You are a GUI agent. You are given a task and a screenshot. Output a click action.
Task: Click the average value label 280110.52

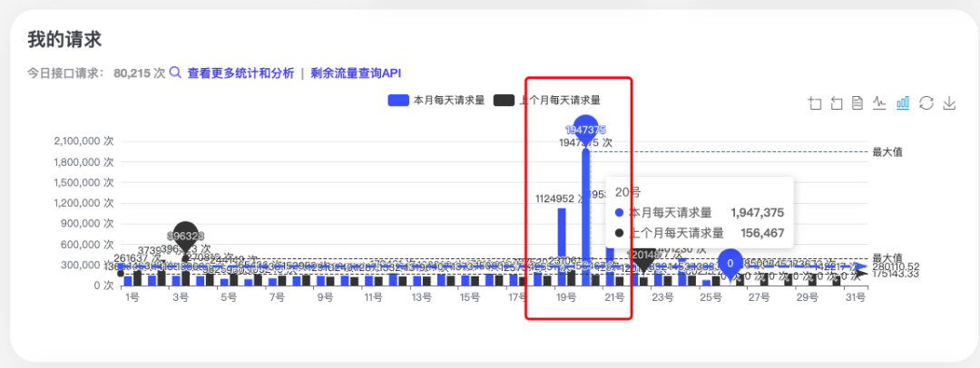[896, 266]
